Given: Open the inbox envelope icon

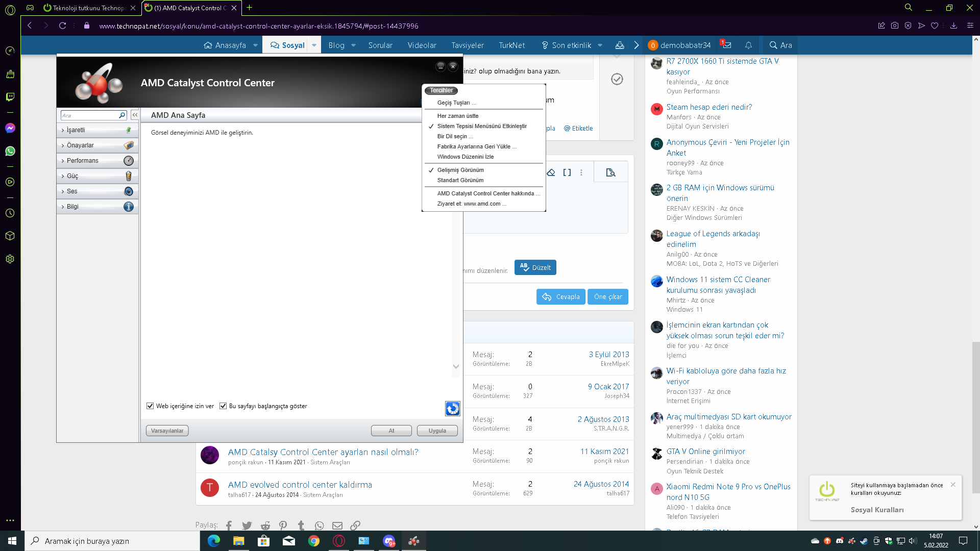Looking at the screenshot, I should [727, 45].
